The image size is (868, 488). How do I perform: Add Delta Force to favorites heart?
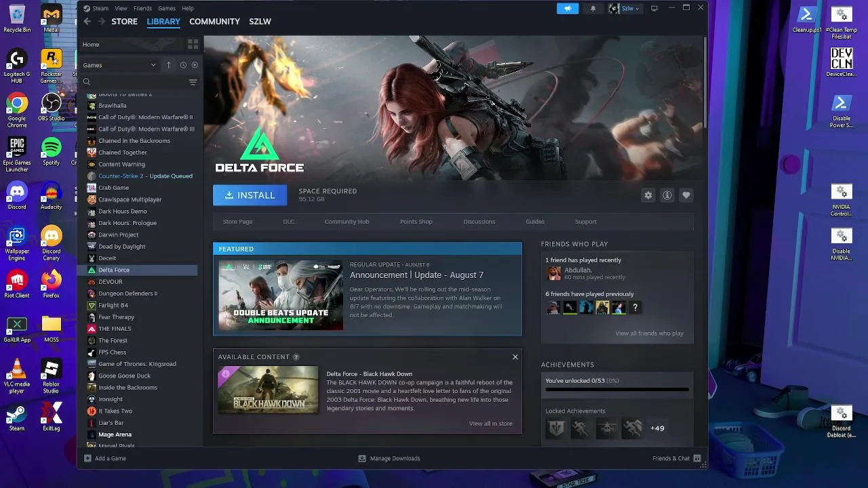tap(686, 195)
